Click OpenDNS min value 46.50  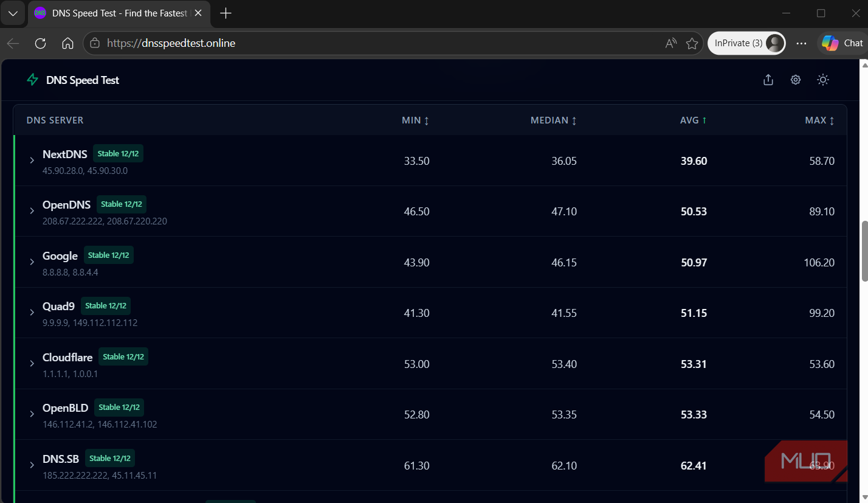tap(417, 212)
